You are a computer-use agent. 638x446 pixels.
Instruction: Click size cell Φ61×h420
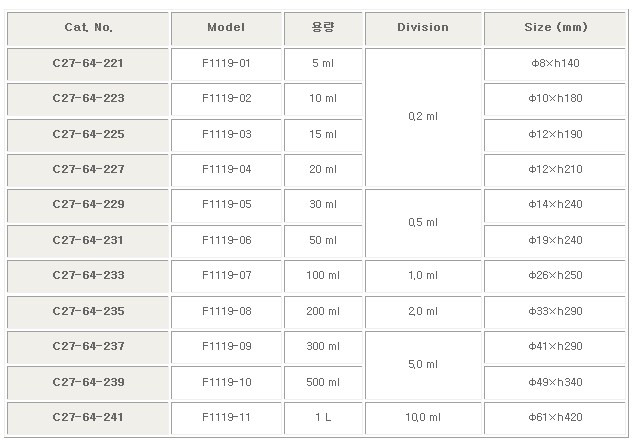(x=555, y=417)
